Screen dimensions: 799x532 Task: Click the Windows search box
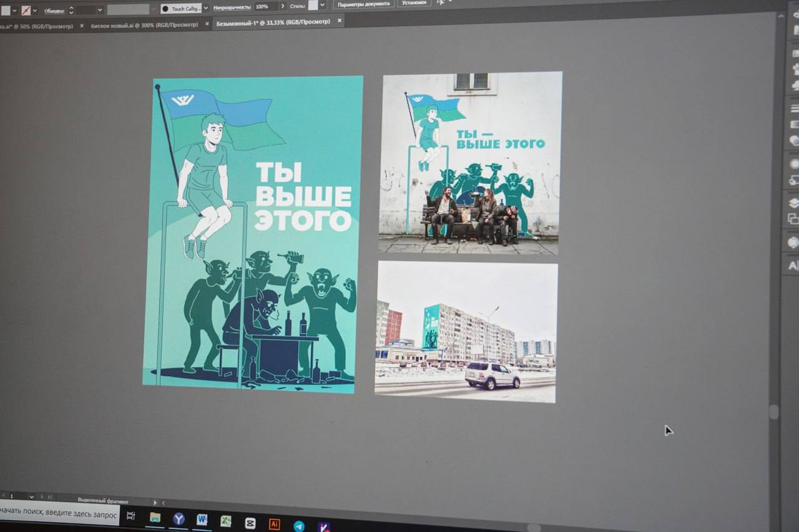click(59, 514)
